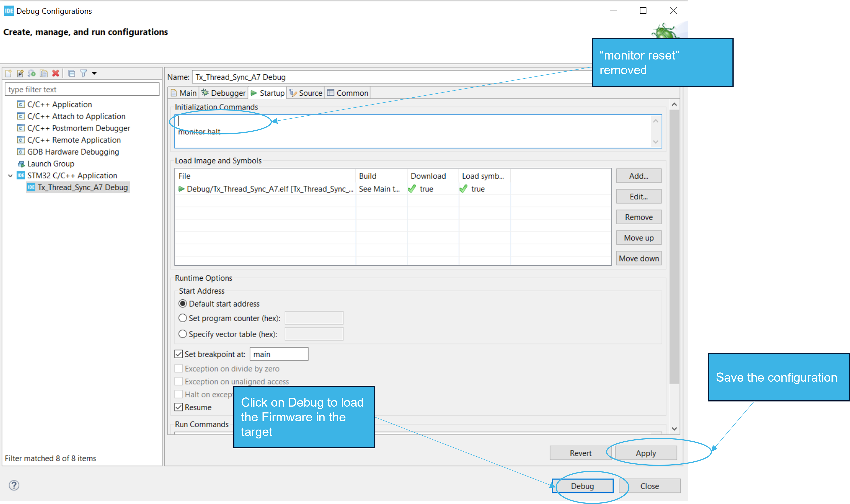Toggle the Resume checkbox
The width and height of the screenshot is (850, 504).
click(179, 407)
